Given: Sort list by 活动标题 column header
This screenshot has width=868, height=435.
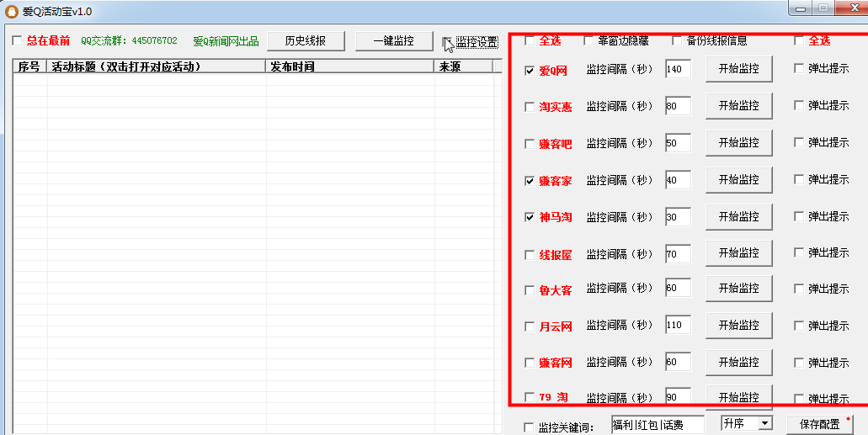Looking at the screenshot, I should click(x=156, y=66).
